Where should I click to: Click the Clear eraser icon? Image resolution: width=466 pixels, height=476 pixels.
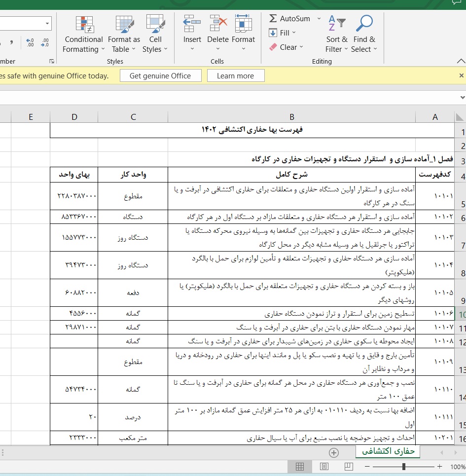point(273,47)
